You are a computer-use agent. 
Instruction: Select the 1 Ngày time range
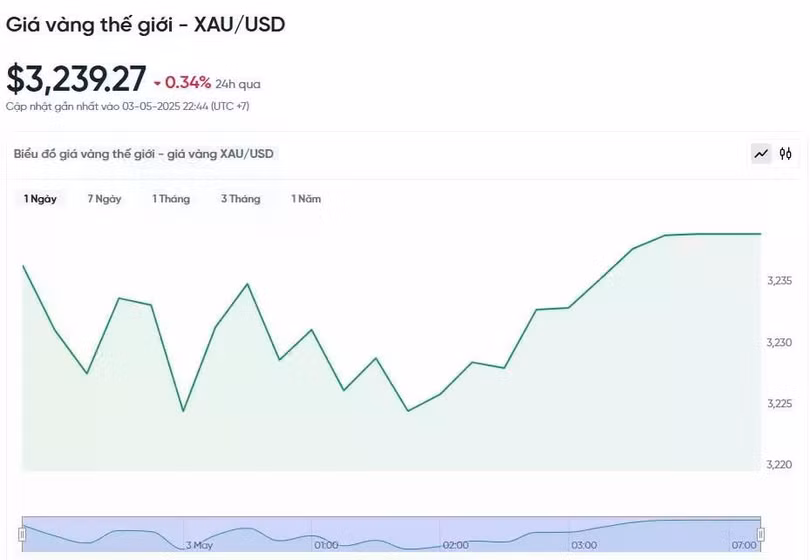tap(41, 199)
